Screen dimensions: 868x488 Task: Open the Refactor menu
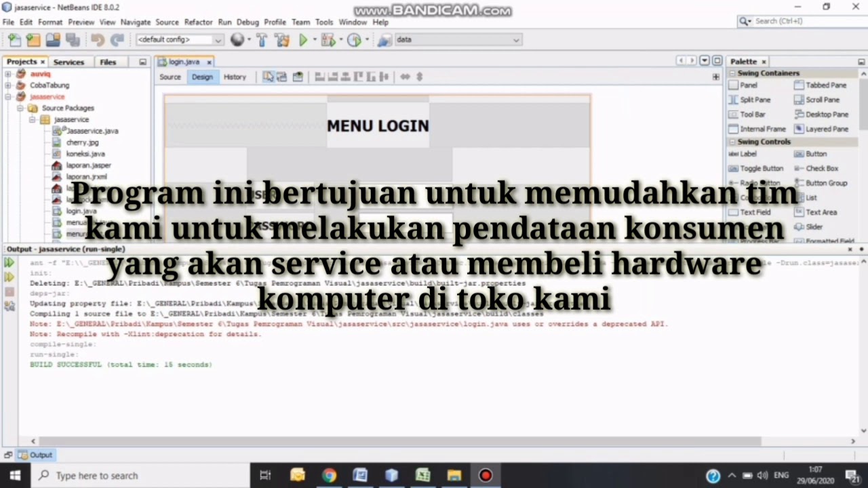(x=198, y=22)
